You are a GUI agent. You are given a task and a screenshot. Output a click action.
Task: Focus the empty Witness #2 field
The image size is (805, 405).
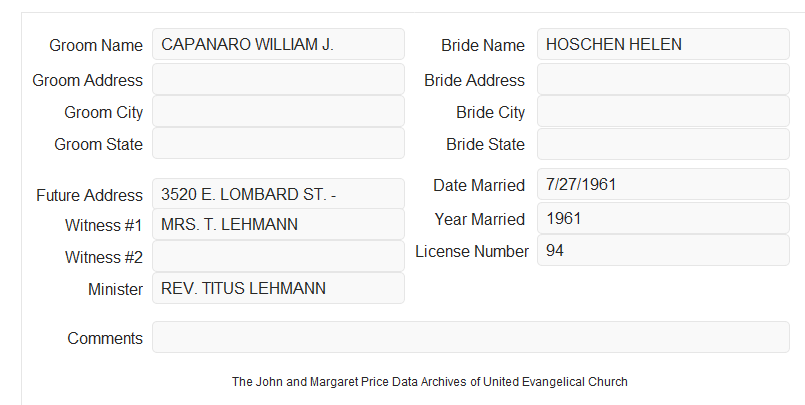pyautogui.click(x=278, y=256)
